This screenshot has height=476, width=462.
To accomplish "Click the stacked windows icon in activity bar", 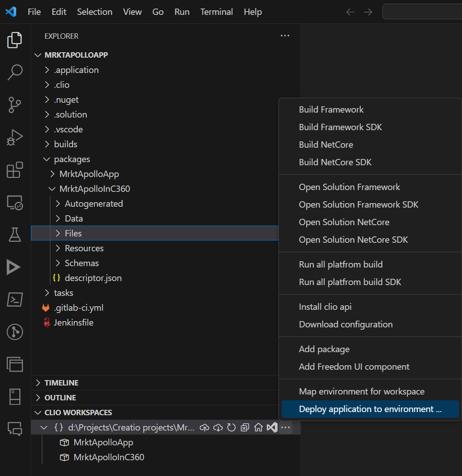I will coord(14,364).
